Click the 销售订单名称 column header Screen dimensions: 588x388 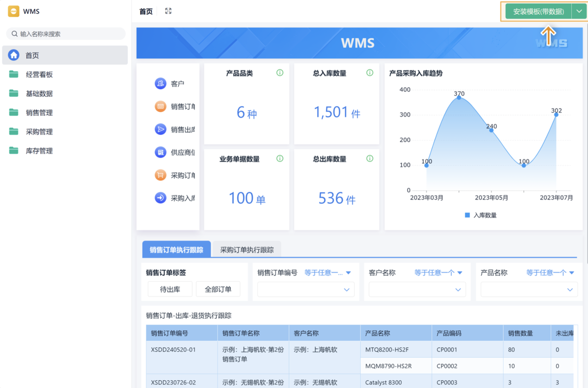click(253, 333)
